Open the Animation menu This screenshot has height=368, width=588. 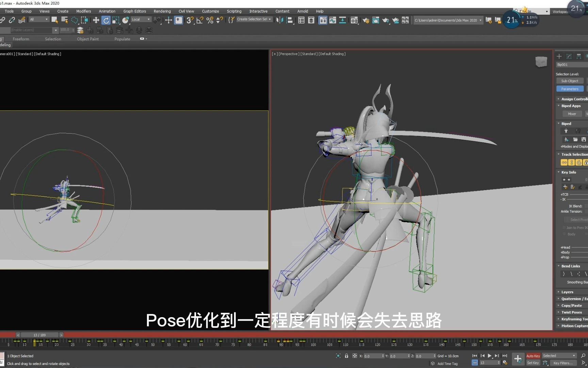(107, 11)
